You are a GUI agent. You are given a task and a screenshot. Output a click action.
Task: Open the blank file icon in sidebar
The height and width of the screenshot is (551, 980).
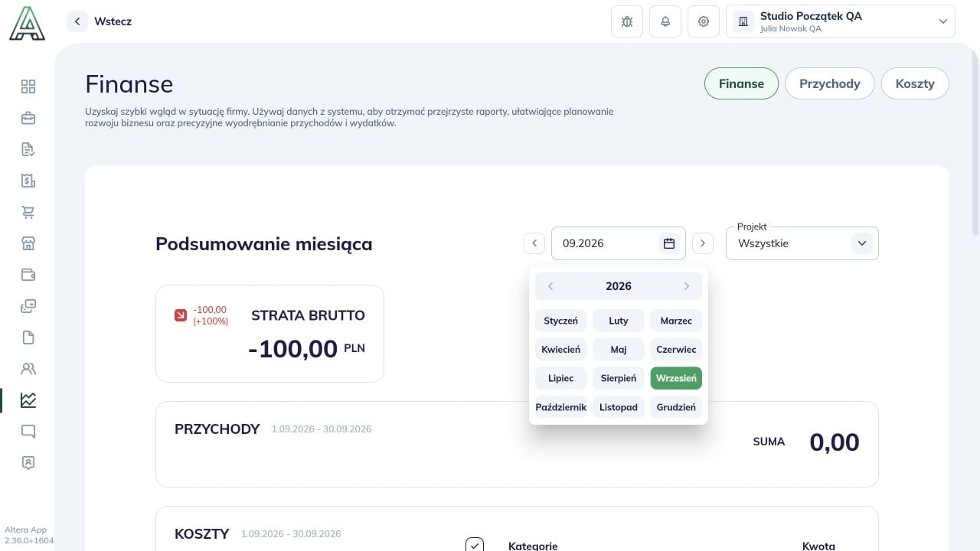tap(28, 337)
